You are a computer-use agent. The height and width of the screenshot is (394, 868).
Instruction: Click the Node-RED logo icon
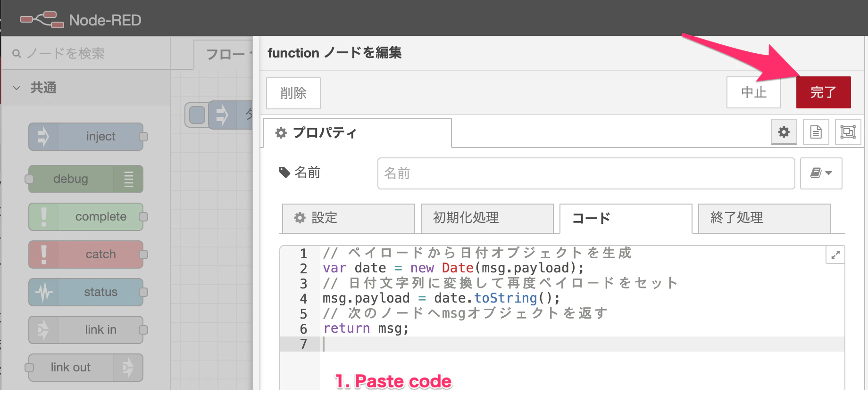42,20
